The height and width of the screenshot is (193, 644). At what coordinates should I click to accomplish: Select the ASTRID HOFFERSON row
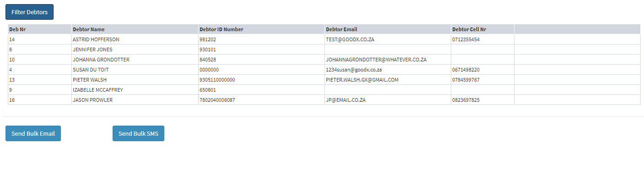(x=96, y=39)
